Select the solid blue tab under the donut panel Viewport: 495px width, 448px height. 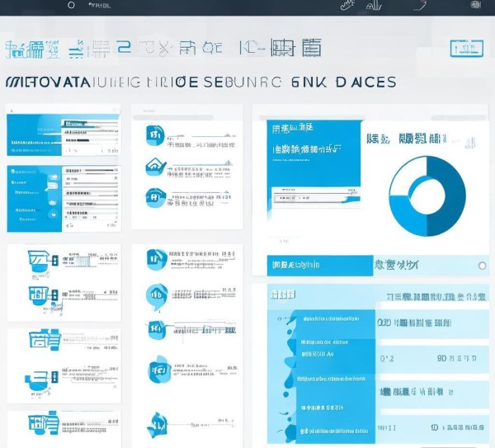320,265
